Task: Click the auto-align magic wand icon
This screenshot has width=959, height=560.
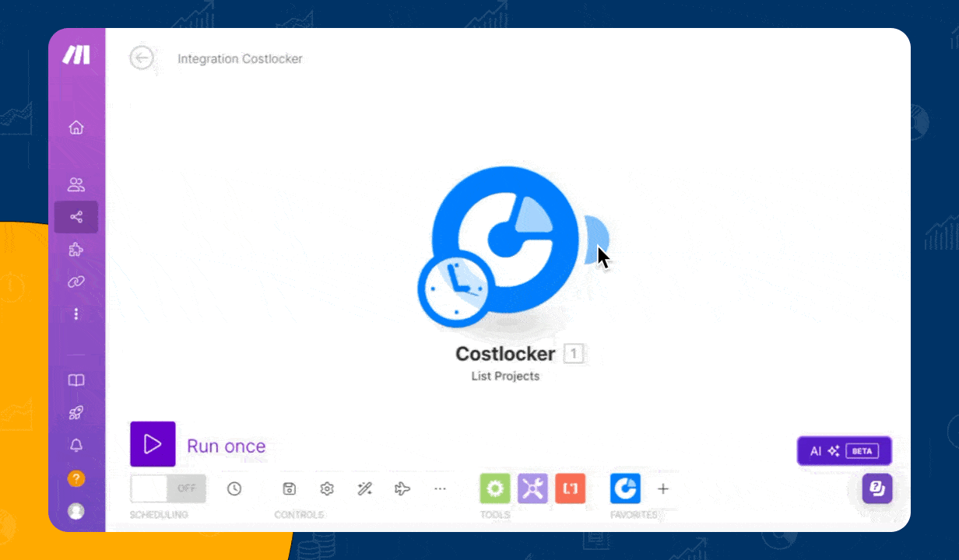Action: [364, 488]
